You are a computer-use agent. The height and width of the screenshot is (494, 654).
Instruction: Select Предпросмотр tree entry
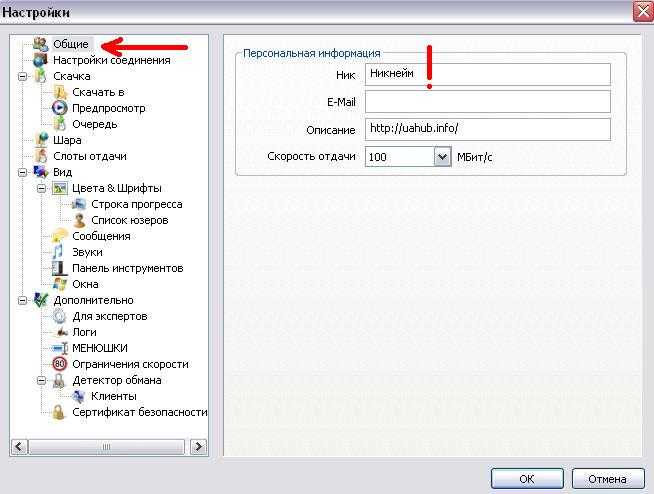[x=109, y=108]
